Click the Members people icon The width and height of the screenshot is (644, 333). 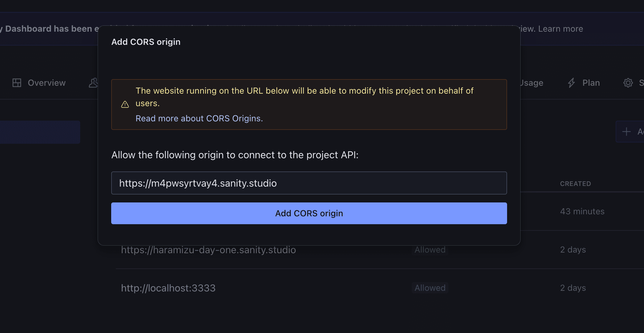(x=93, y=83)
